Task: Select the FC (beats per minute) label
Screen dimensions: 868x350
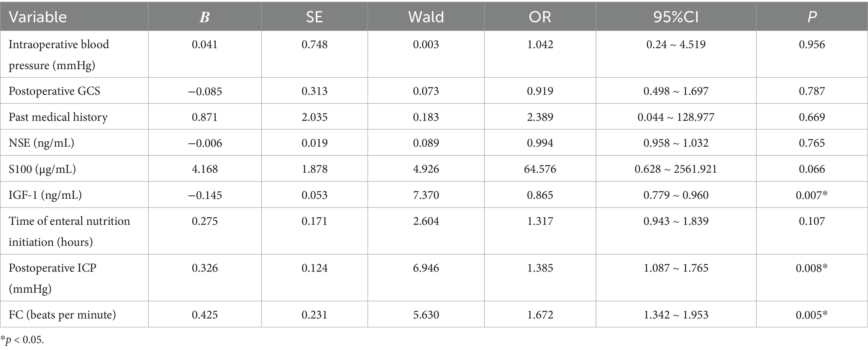Action: pos(62,315)
